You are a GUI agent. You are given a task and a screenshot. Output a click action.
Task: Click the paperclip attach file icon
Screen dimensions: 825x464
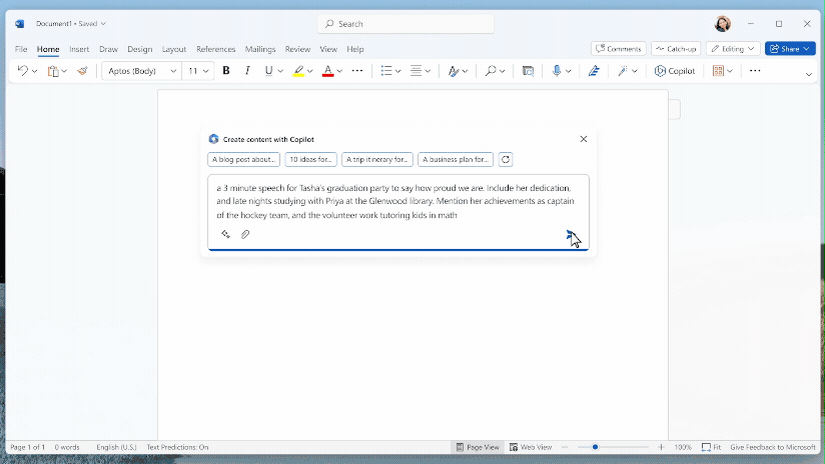point(245,234)
